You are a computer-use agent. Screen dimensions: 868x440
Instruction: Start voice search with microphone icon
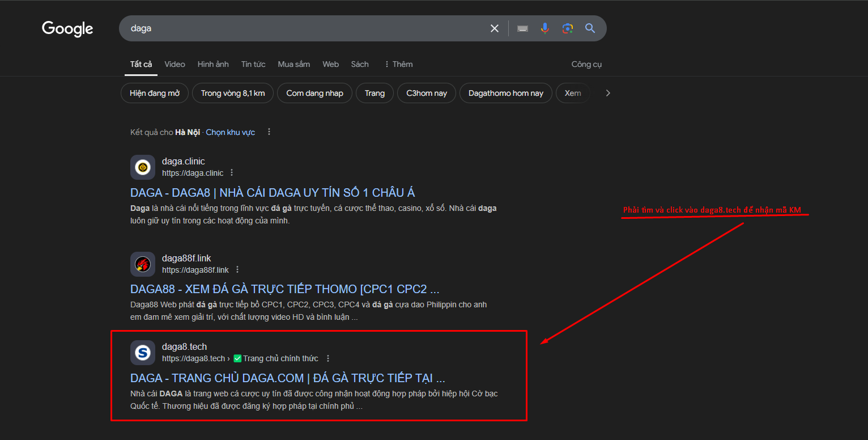click(x=544, y=28)
